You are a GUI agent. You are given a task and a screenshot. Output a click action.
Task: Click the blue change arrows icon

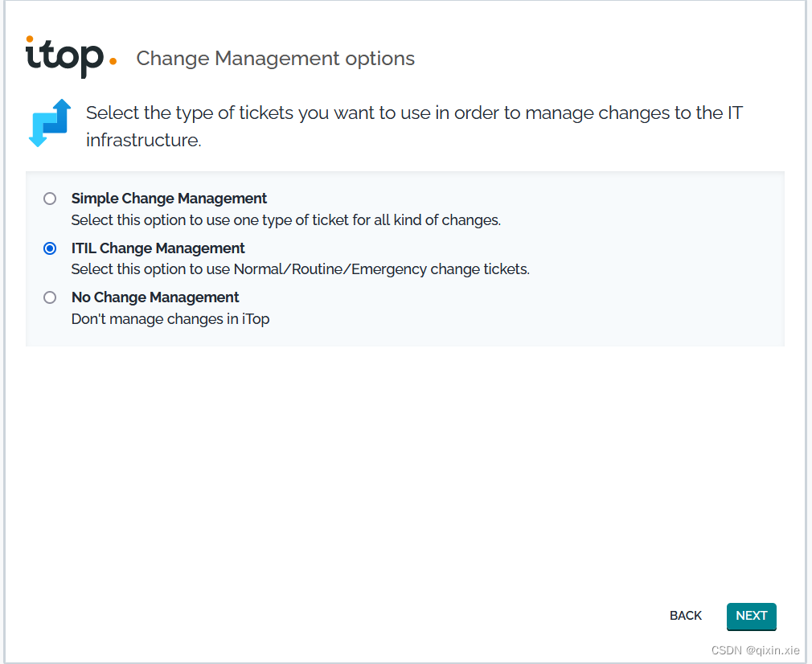pos(50,123)
